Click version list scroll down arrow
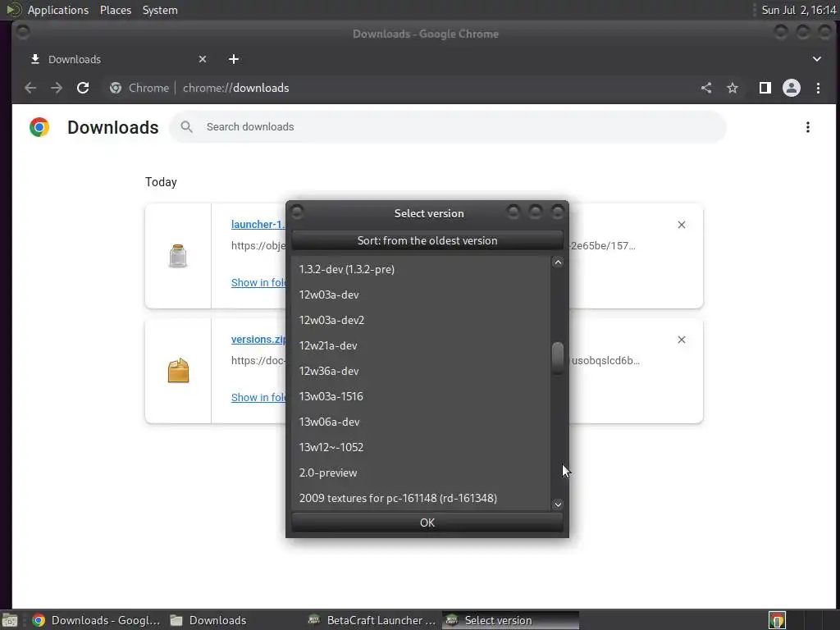The height and width of the screenshot is (630, 840). [x=558, y=504]
